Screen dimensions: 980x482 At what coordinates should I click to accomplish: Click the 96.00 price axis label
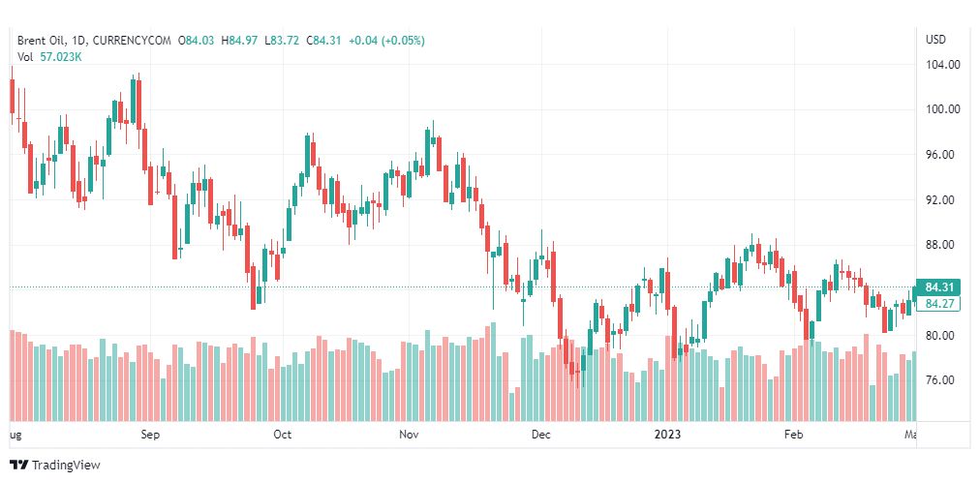[x=942, y=155]
